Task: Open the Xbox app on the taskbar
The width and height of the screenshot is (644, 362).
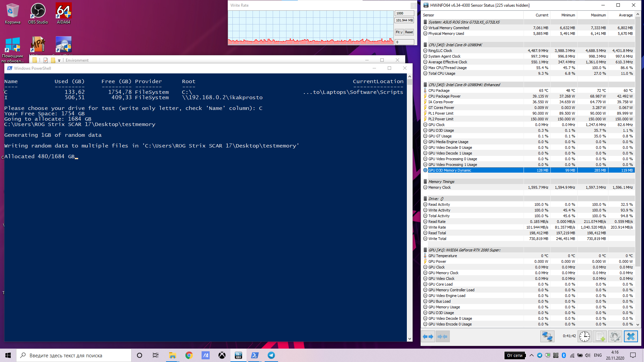Action: (222, 355)
